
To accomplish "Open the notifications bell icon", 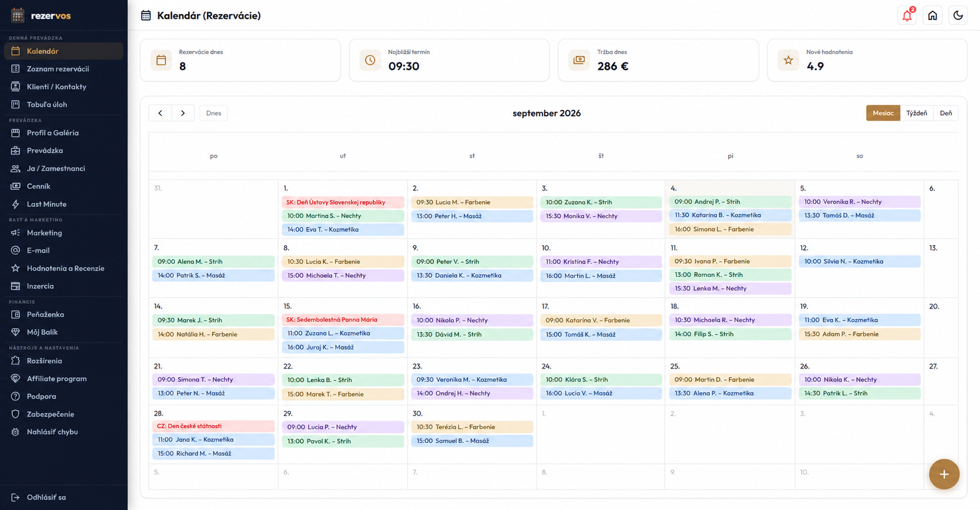I will pyautogui.click(x=907, y=15).
